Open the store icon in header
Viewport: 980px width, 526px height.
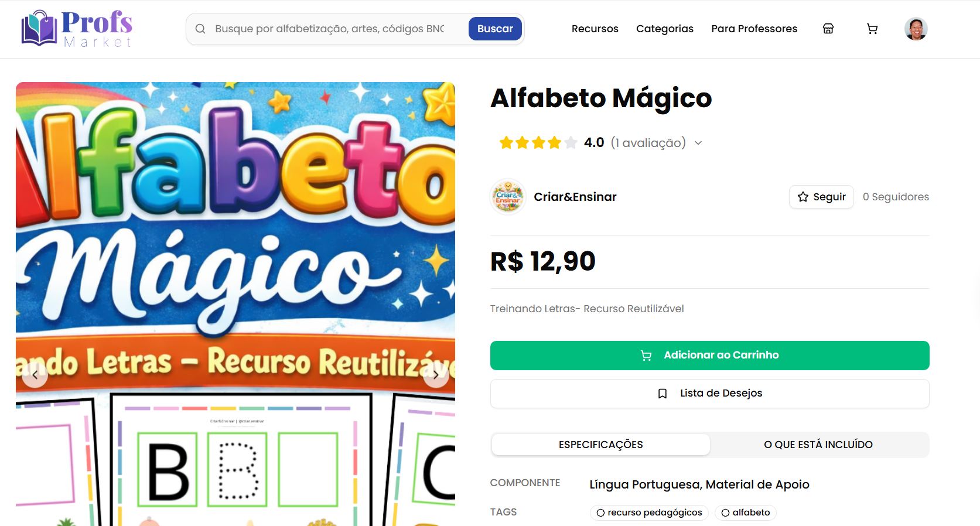pos(828,29)
